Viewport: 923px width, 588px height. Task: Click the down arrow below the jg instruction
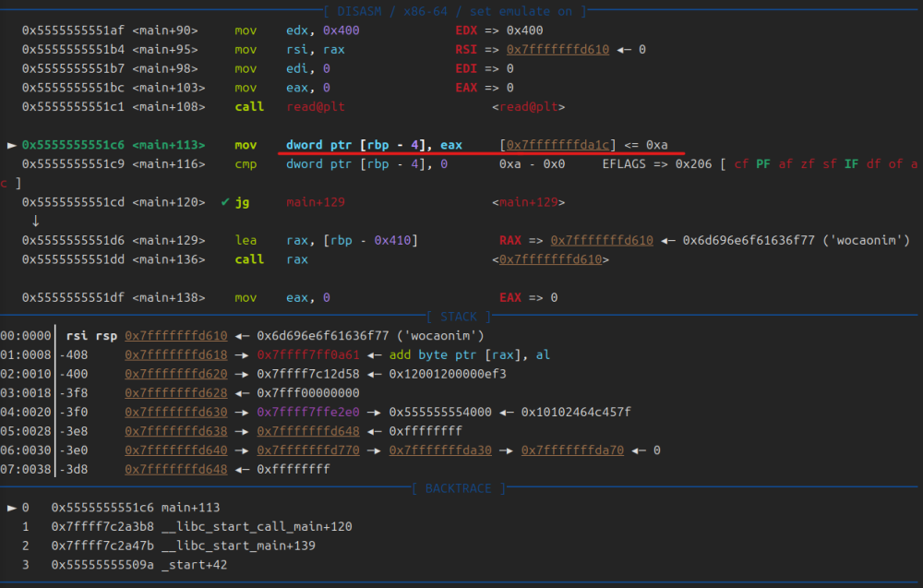(35, 222)
